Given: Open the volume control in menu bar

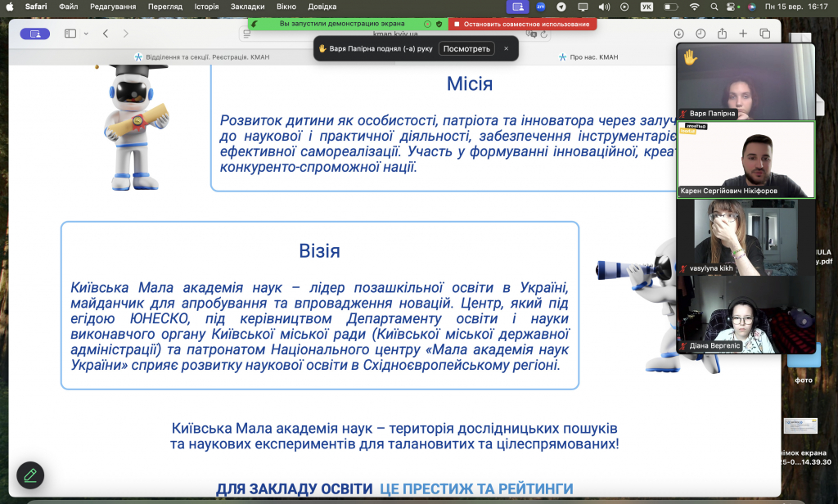Looking at the screenshot, I should click(604, 7).
